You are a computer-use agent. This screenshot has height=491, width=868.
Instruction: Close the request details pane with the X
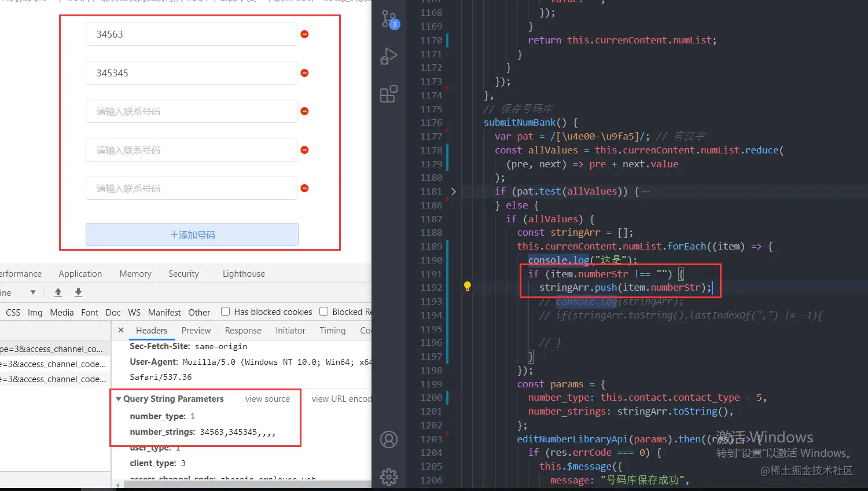(121, 330)
